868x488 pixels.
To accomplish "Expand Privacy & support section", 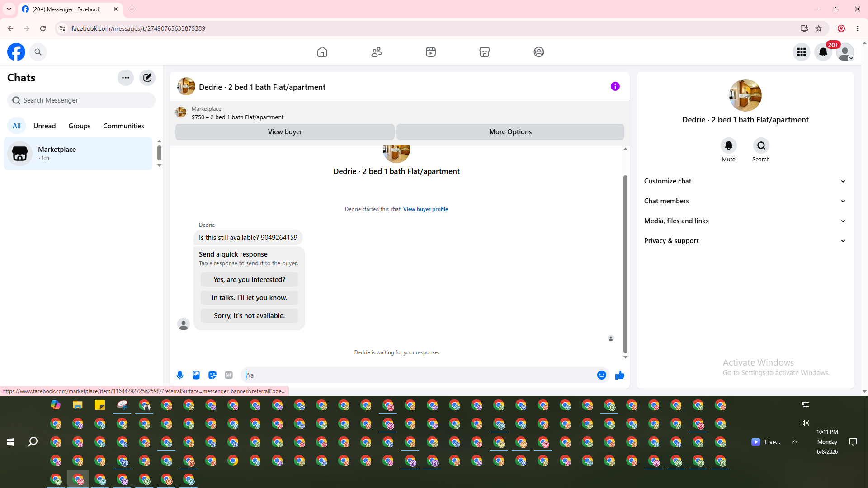I will click(745, 241).
